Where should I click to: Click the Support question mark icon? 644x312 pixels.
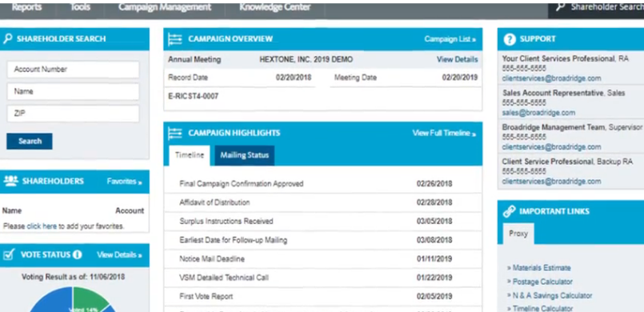pyautogui.click(x=510, y=39)
